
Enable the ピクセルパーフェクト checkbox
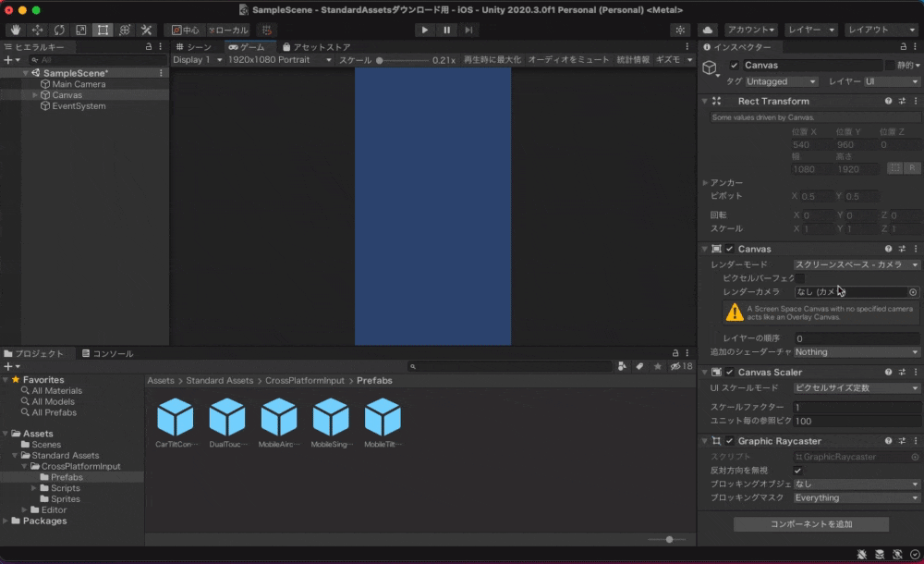pos(800,276)
